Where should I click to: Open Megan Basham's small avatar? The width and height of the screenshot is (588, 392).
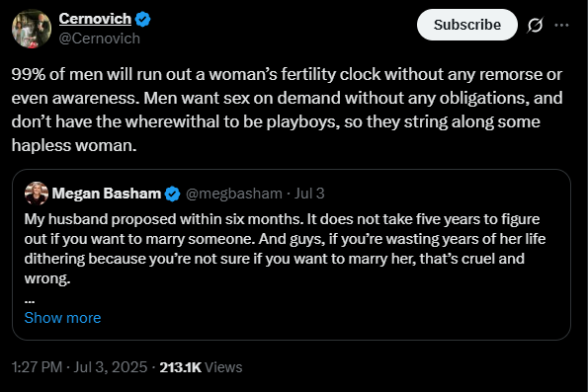click(37, 194)
